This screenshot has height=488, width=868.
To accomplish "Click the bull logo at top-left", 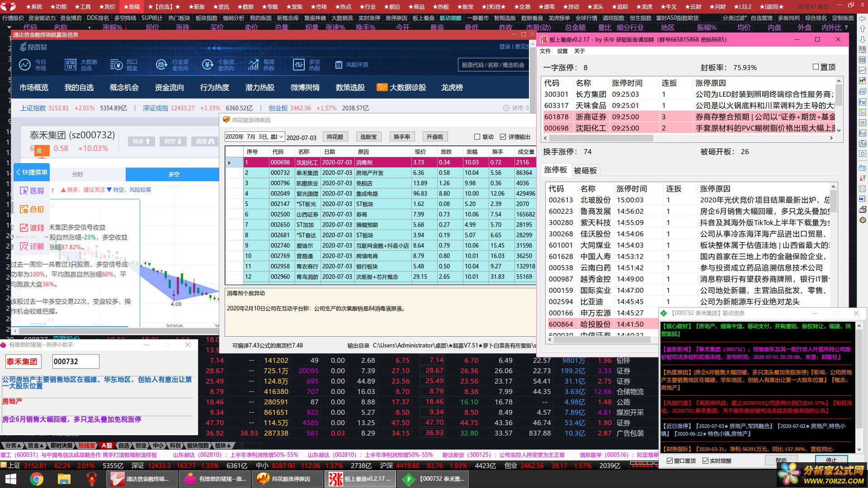I will click(x=8, y=6).
